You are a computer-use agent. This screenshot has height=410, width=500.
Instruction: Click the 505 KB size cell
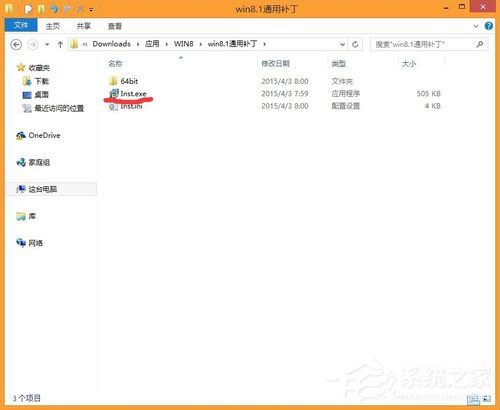tap(428, 94)
